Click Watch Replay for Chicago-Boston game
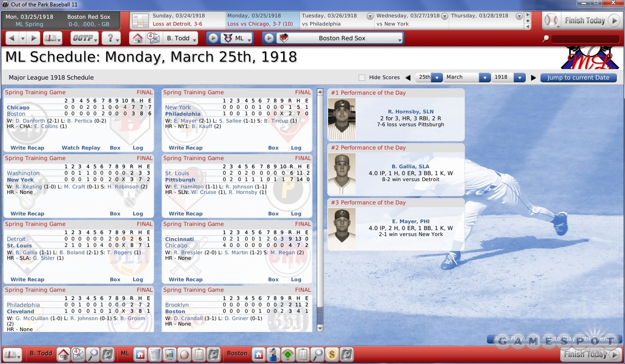Image resolution: width=625 pixels, height=364 pixels. [x=81, y=148]
